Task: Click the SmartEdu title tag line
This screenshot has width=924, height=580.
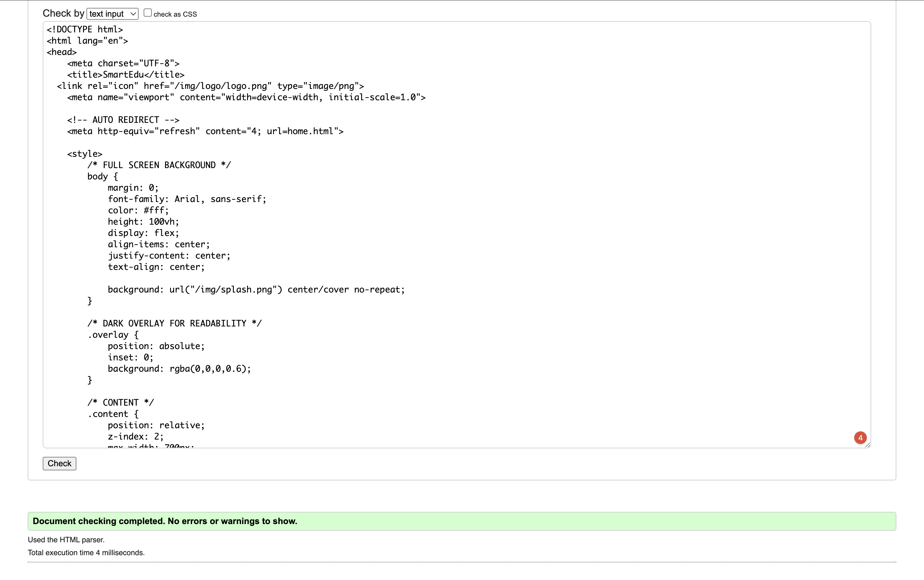Action: pos(126,75)
